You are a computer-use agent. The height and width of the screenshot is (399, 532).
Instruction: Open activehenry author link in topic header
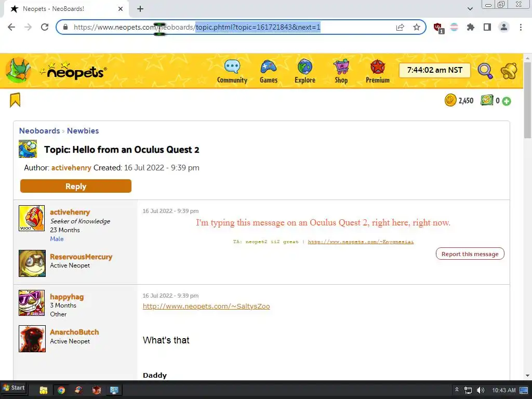(x=71, y=168)
